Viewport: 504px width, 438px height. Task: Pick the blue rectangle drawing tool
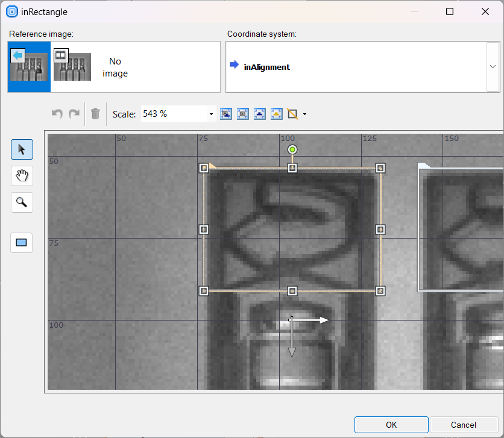coord(22,242)
